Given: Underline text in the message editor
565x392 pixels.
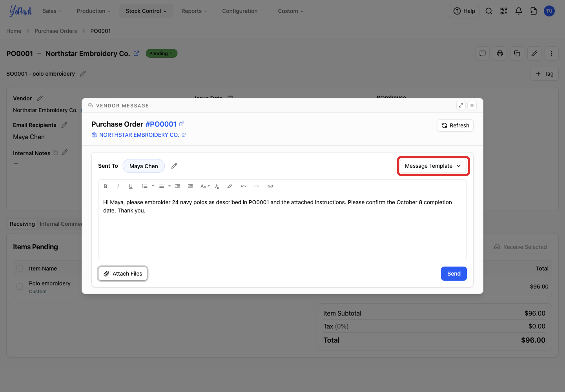Looking at the screenshot, I should coord(131,186).
